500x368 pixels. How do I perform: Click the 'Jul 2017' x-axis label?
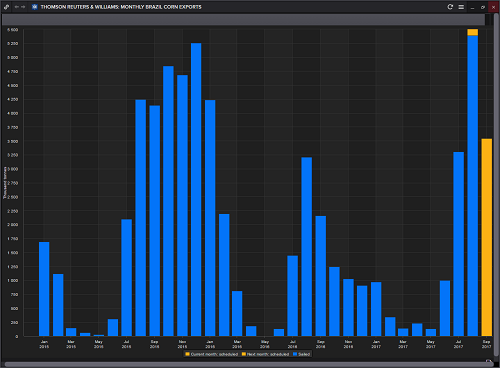click(458, 344)
